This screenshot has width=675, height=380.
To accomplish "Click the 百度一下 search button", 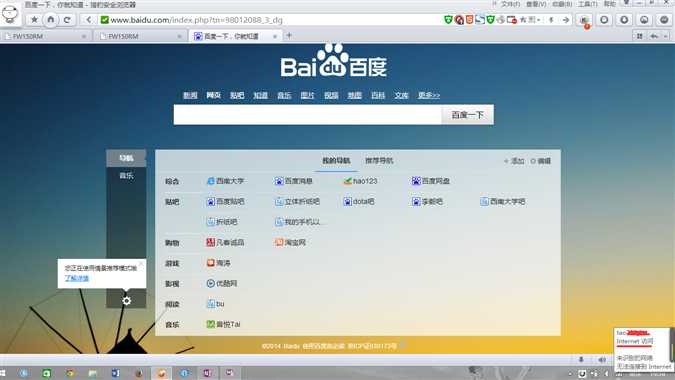I will [468, 115].
